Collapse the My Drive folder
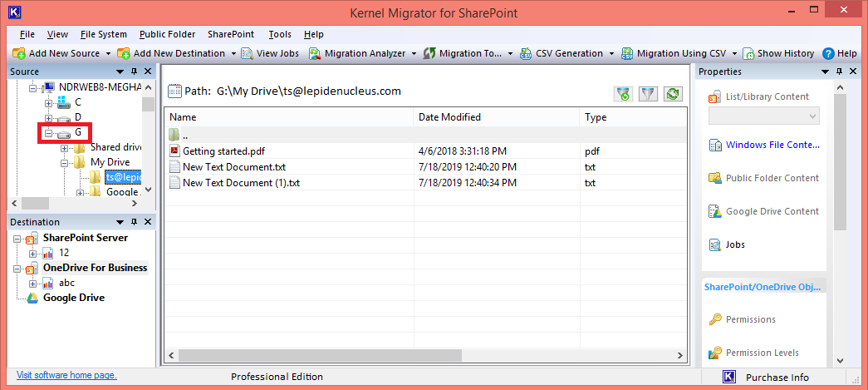 click(64, 164)
